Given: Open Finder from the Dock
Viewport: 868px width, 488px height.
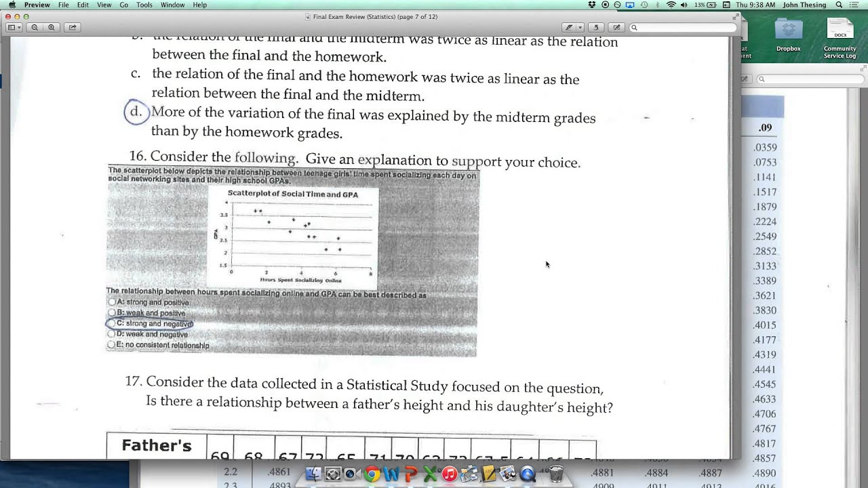Looking at the screenshot, I should (x=313, y=474).
